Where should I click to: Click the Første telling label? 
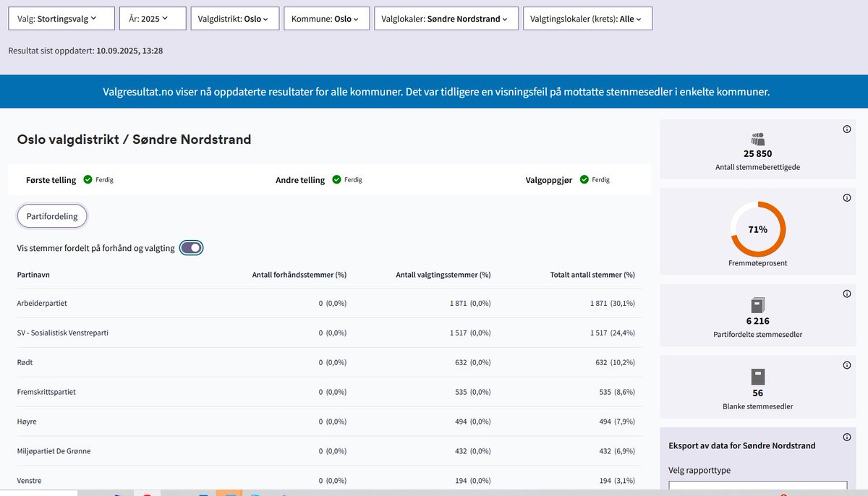pos(51,179)
